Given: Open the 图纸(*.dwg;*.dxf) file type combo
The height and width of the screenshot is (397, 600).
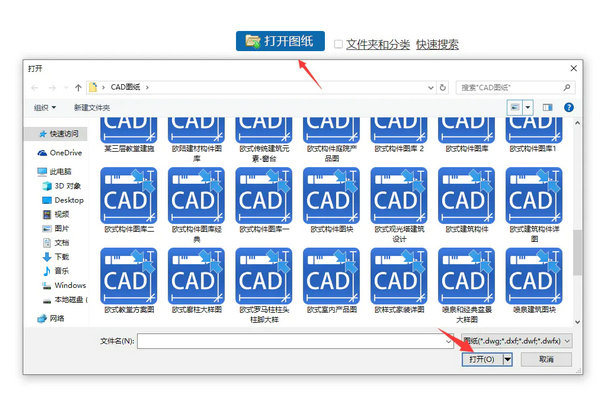Looking at the screenshot, I should click(x=517, y=341).
